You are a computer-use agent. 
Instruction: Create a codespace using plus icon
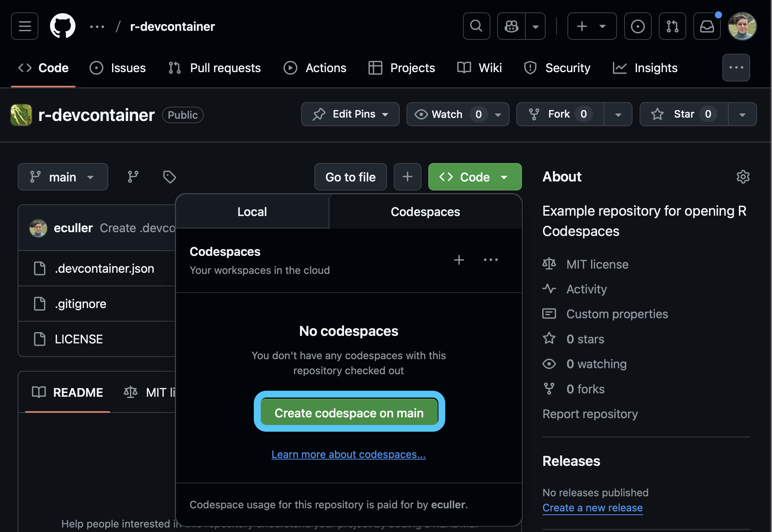[459, 260]
